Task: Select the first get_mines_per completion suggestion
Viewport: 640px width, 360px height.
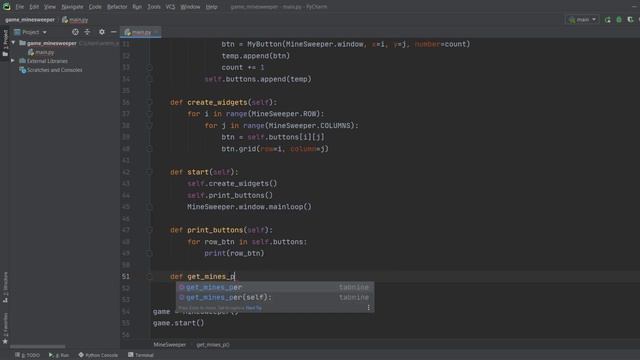Action: [275, 287]
